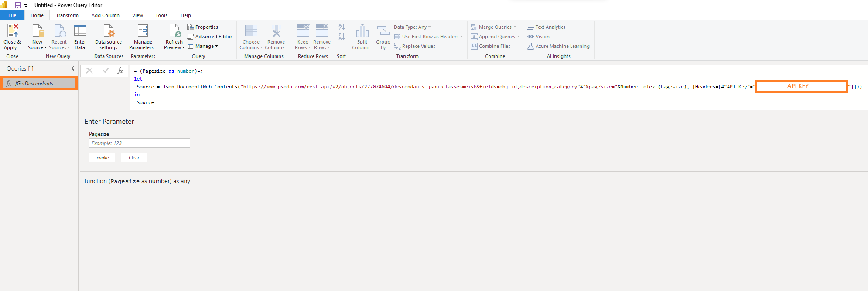The height and width of the screenshot is (291, 868).
Task: Open the File tab
Action: click(x=12, y=15)
